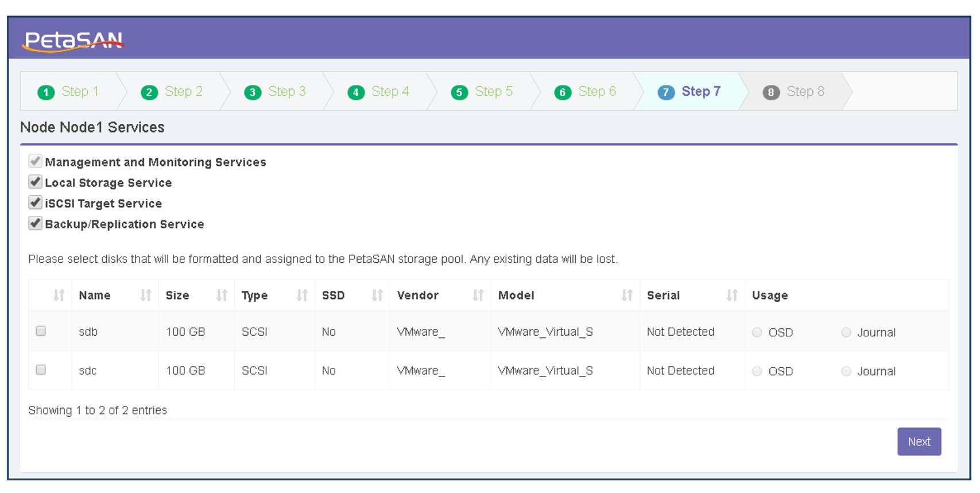The width and height of the screenshot is (980, 493).
Task: Sort table by Model column arrows
Action: (626, 296)
